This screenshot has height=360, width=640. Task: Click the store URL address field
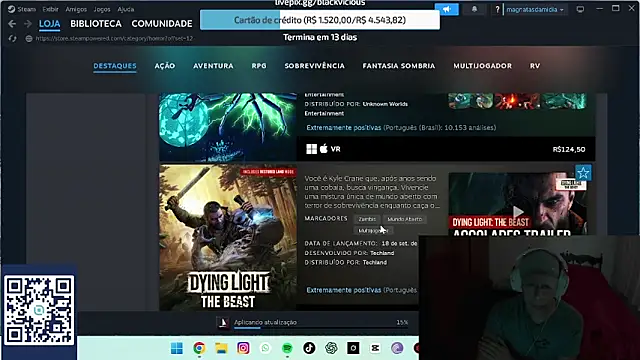coord(114,38)
